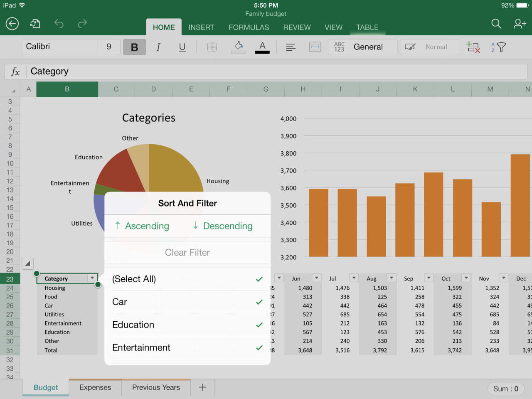532x399 pixels.
Task: Open the alignment options
Action: point(291,47)
